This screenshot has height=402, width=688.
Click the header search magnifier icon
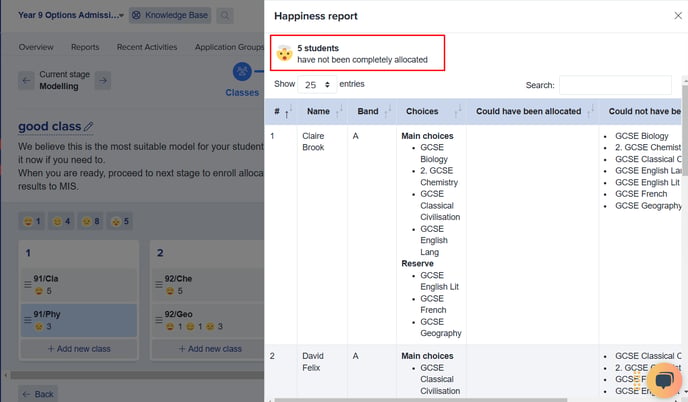click(225, 15)
